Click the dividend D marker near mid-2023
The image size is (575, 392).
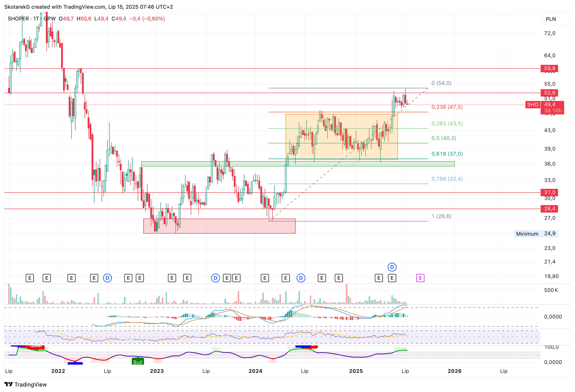(216, 278)
